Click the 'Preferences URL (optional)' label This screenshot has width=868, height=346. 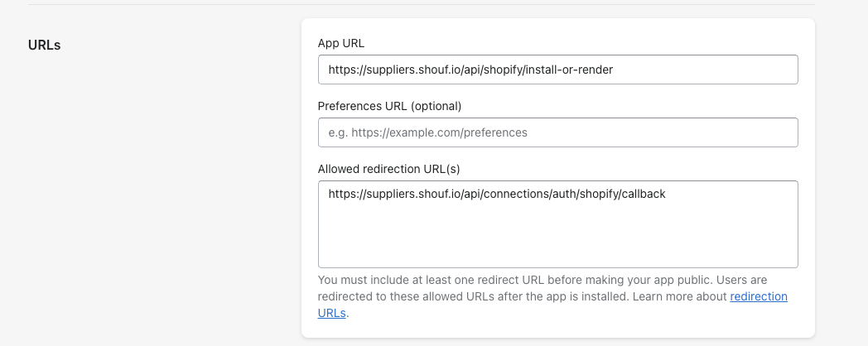pyautogui.click(x=389, y=106)
